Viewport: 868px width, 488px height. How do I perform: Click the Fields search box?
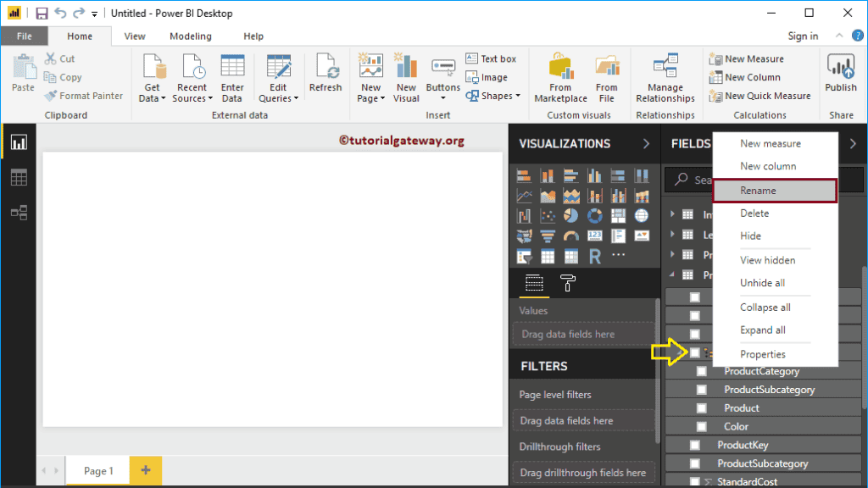[764, 180]
